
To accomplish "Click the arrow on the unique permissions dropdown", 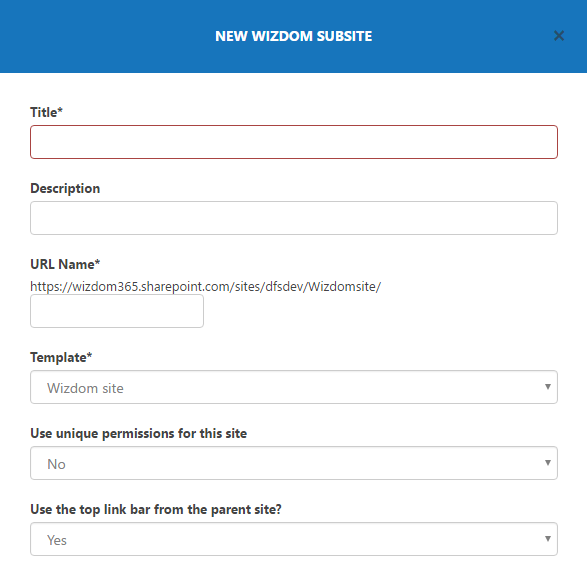I will coord(548,463).
